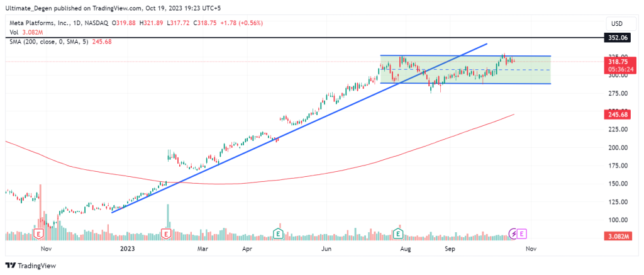Screen dimensions: 644x275
Task: Click the +1.78 (+0.56%) change value
Action: pos(241,23)
